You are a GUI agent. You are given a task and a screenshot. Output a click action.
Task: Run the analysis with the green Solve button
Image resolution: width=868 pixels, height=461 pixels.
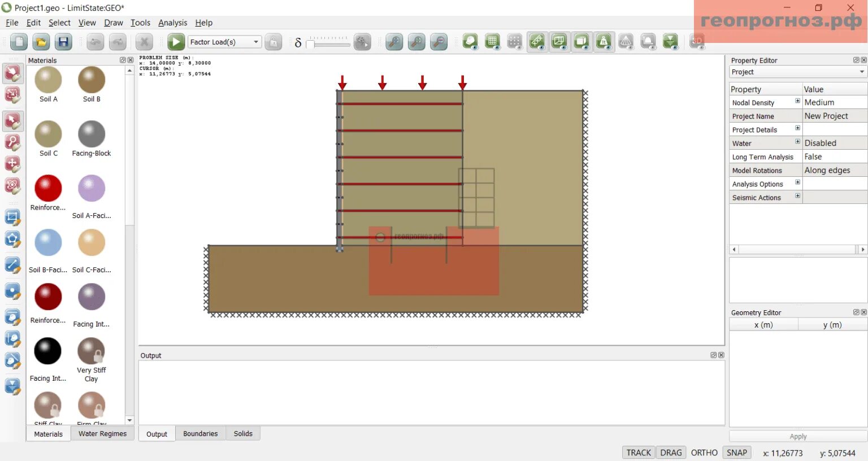tap(176, 42)
